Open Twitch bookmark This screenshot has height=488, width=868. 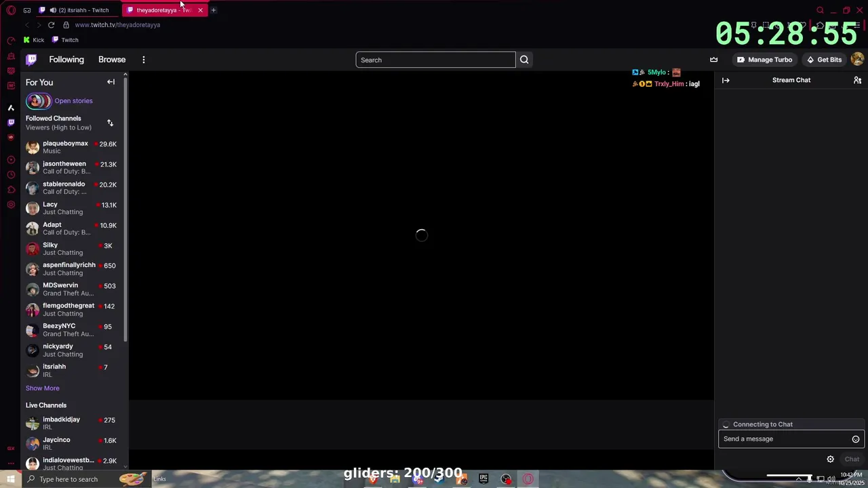65,40
